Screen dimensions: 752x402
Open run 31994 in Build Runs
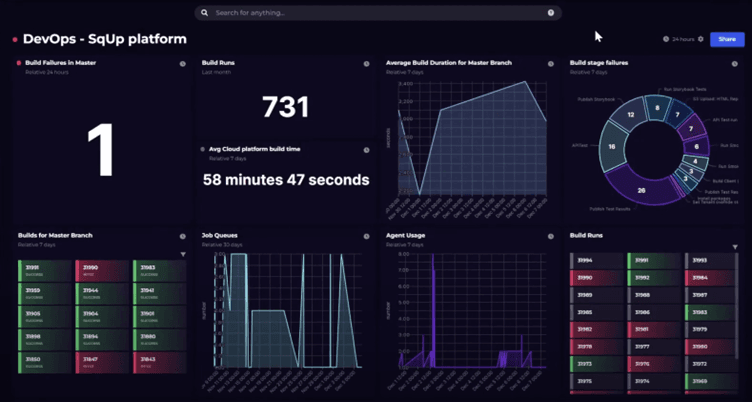[597, 260]
